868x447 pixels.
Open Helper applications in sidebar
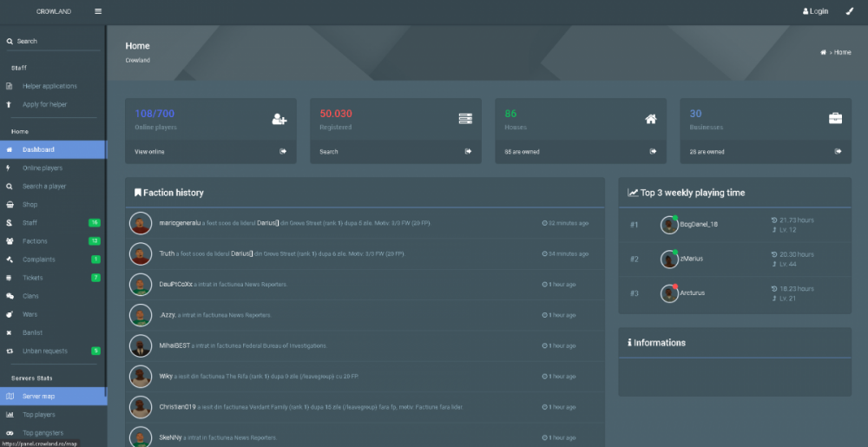[49, 86]
